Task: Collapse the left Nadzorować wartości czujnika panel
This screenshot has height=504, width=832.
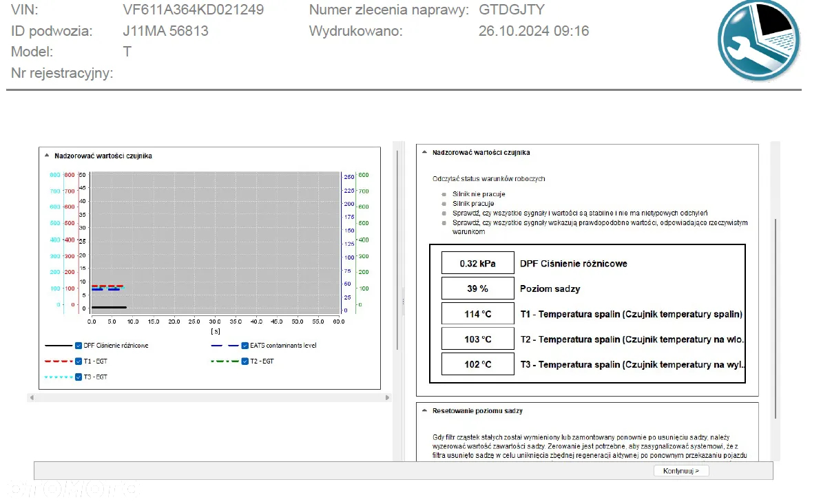Action: (x=47, y=156)
